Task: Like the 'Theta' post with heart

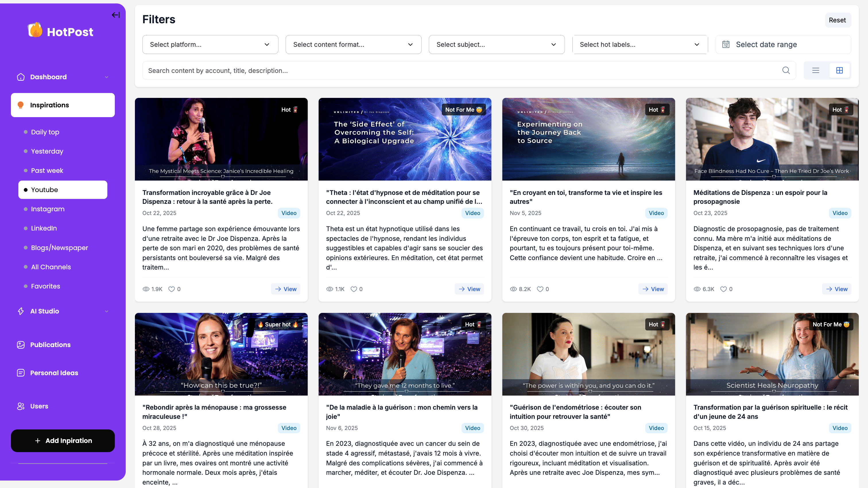Action: (353, 289)
